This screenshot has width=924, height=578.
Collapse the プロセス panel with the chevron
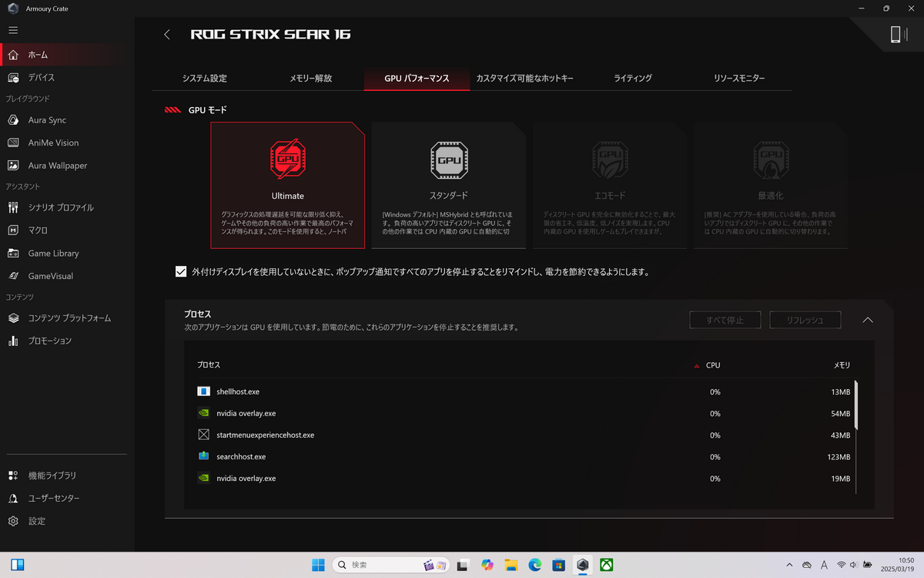[868, 320]
